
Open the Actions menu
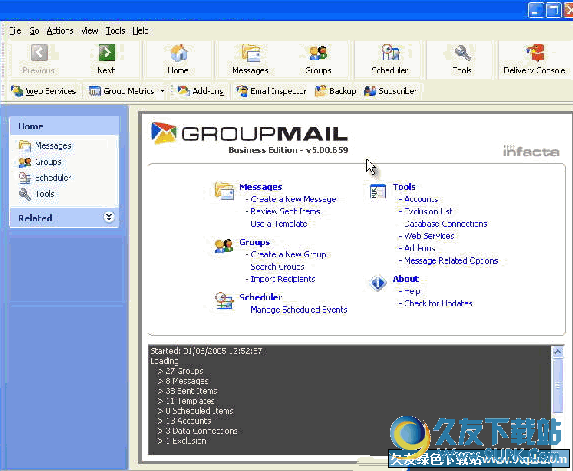[60, 31]
